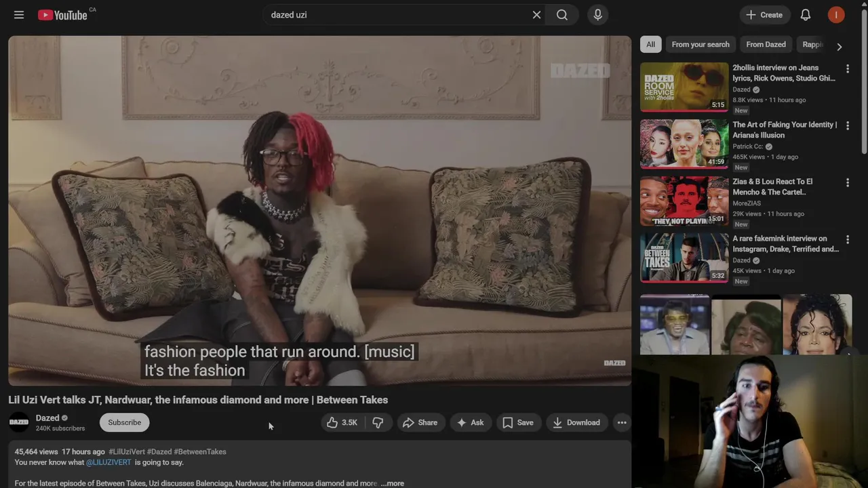Open the shorts shelf first thumbnail

coord(675,324)
